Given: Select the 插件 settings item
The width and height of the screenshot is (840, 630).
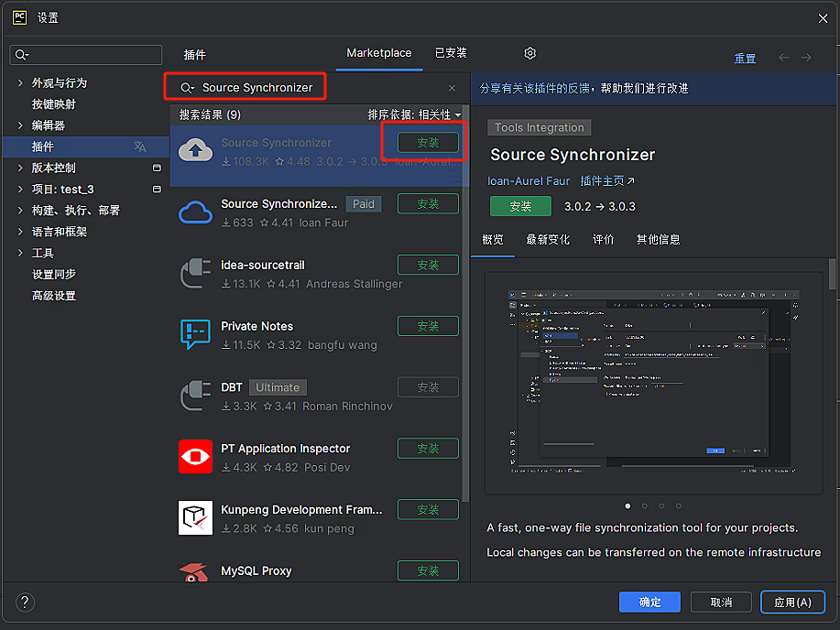Looking at the screenshot, I should coord(86,147).
